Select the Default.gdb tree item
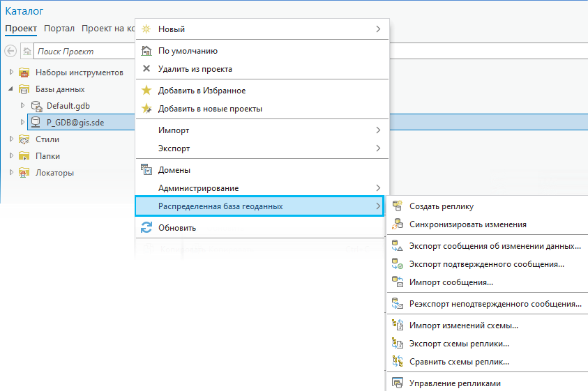The height and width of the screenshot is (391, 588). (x=68, y=106)
